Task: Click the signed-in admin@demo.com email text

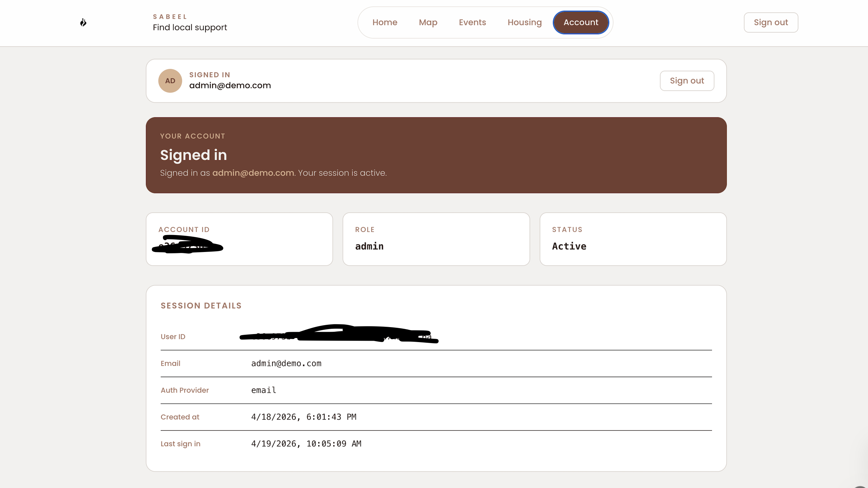Action: coord(230,85)
